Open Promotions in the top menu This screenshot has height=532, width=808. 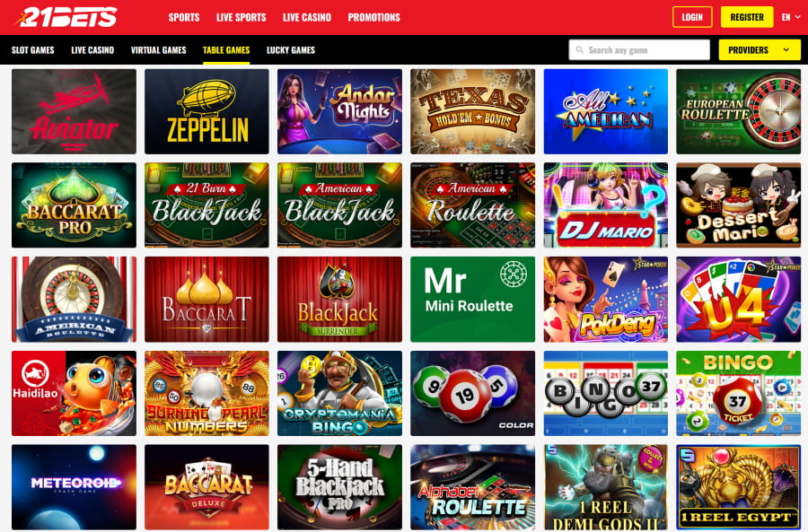[x=373, y=17]
